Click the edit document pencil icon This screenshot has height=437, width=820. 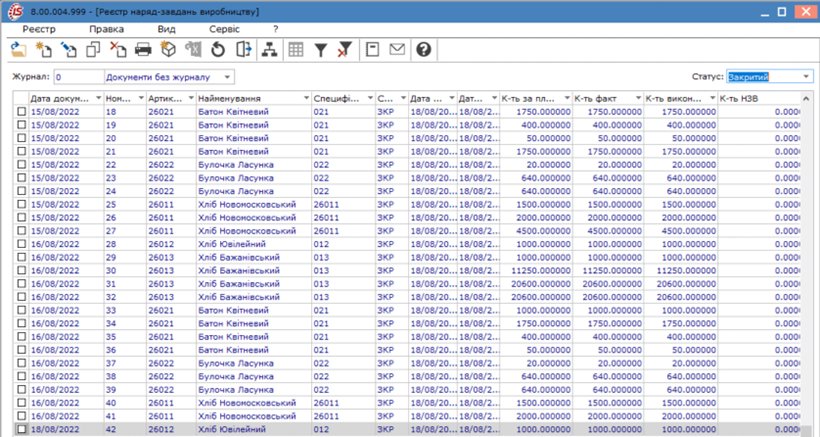coord(69,50)
